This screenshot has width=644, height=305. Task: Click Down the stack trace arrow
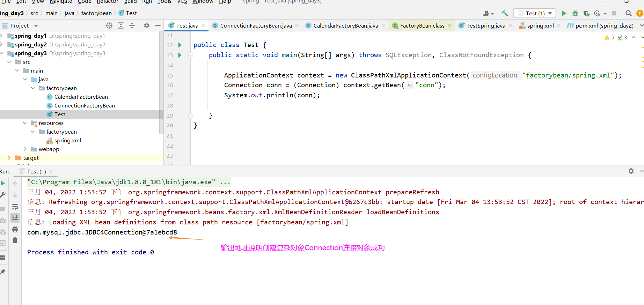[x=15, y=195]
